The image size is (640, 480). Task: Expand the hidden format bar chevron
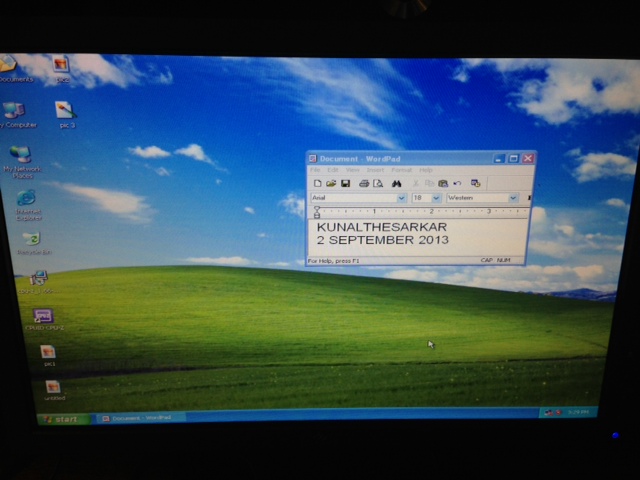click(529, 198)
